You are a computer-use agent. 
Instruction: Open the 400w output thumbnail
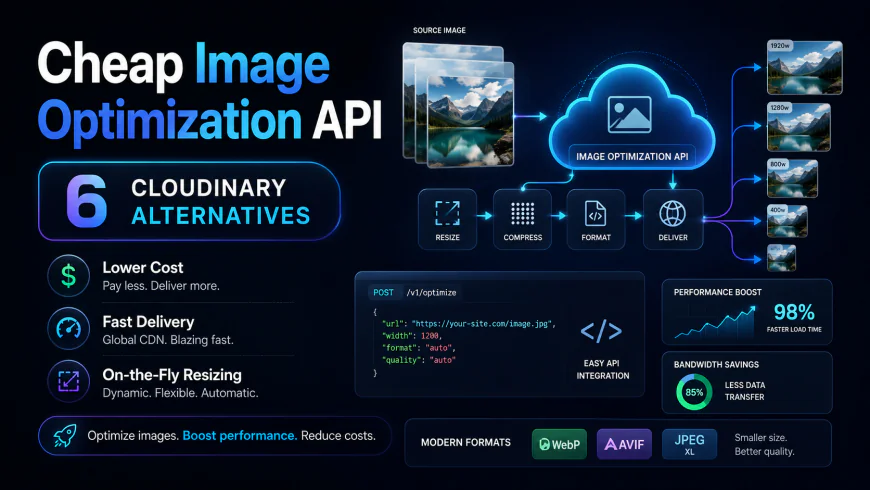[x=787, y=221]
